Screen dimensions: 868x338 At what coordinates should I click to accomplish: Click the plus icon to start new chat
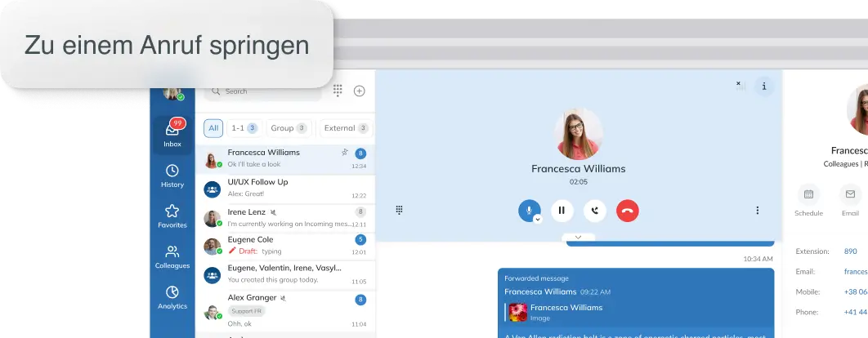pos(359,91)
